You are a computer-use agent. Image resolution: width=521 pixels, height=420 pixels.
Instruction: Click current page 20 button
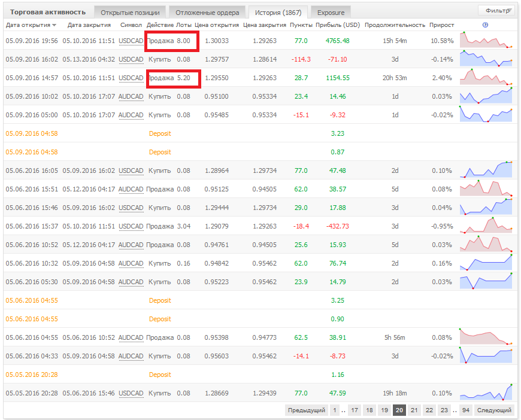[399, 410]
